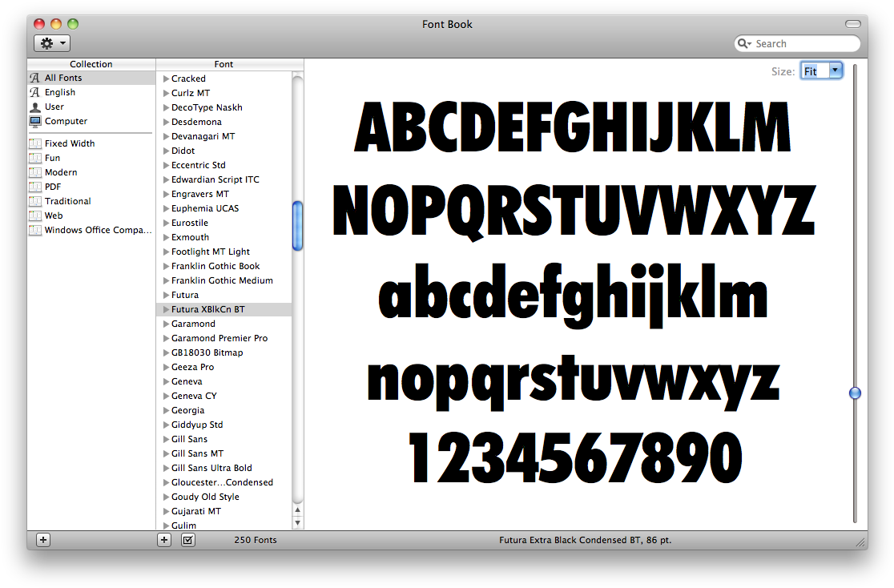Image resolution: width=894 pixels, height=588 pixels.
Task: Expand the Georgia font family
Action: (x=167, y=410)
